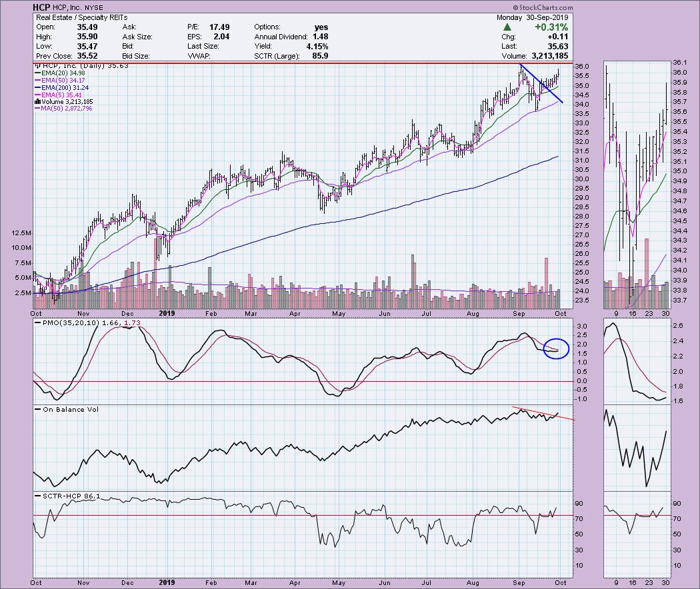Select the Chg value +0.11

pos(558,37)
